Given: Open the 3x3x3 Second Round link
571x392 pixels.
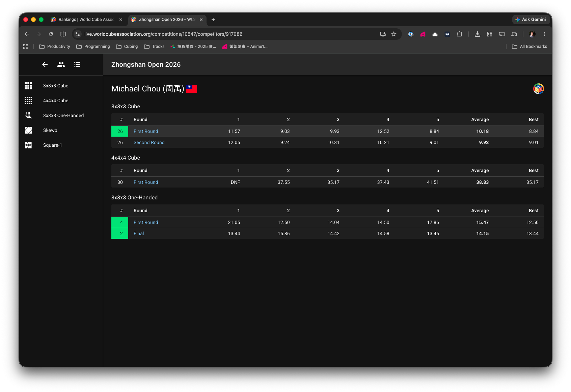Looking at the screenshot, I should (x=149, y=142).
